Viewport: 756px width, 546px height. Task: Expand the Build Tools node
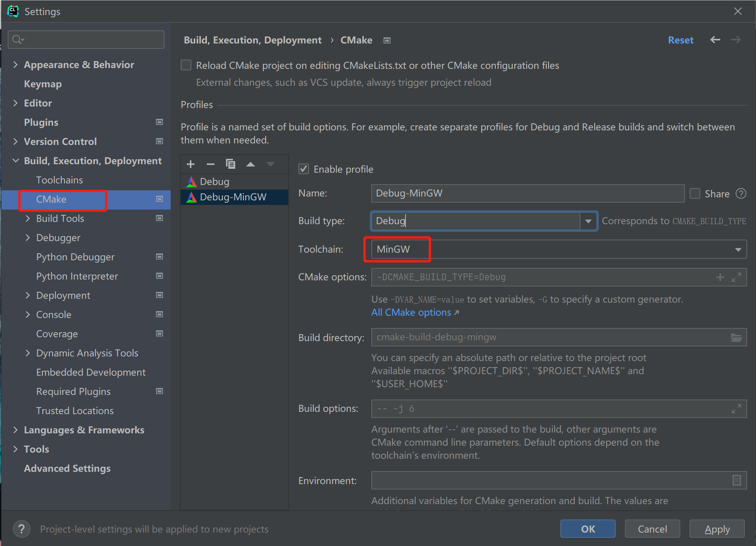[28, 218]
